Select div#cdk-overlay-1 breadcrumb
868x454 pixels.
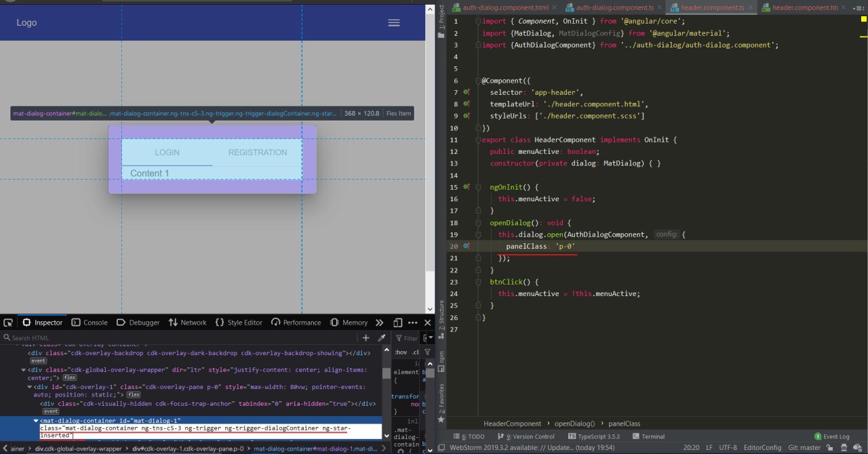pos(188,449)
